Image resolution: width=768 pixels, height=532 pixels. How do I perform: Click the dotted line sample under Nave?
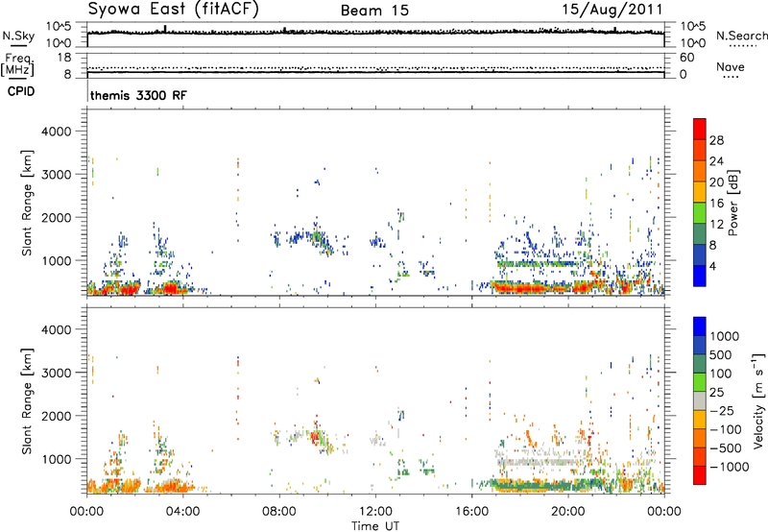[731, 77]
